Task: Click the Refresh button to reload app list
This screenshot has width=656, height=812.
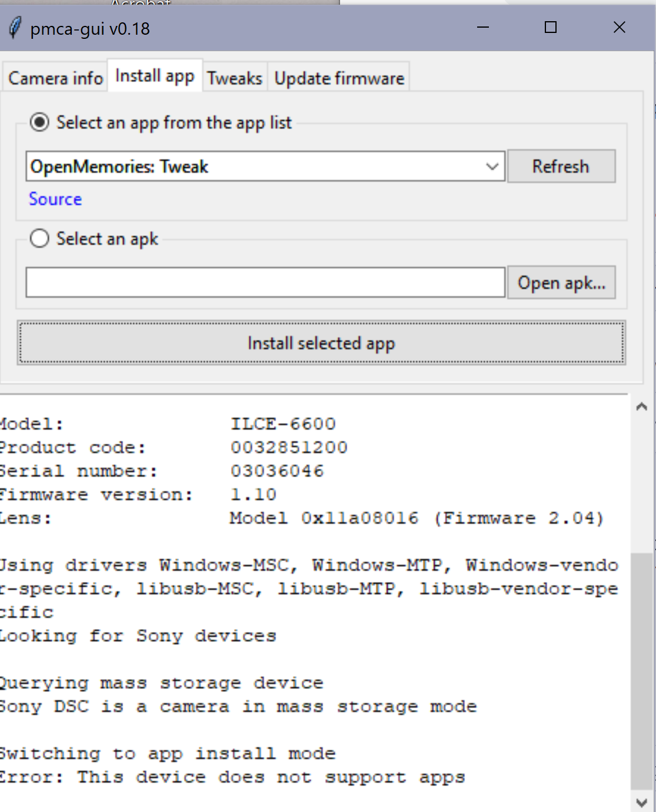Action: [561, 166]
